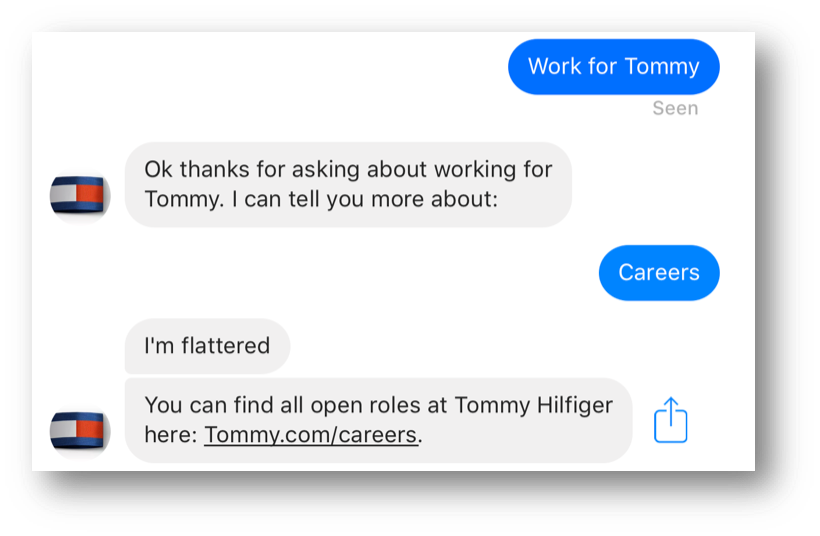
Task: Click the red stripe of the lower flag avatar
Action: [x=90, y=430]
